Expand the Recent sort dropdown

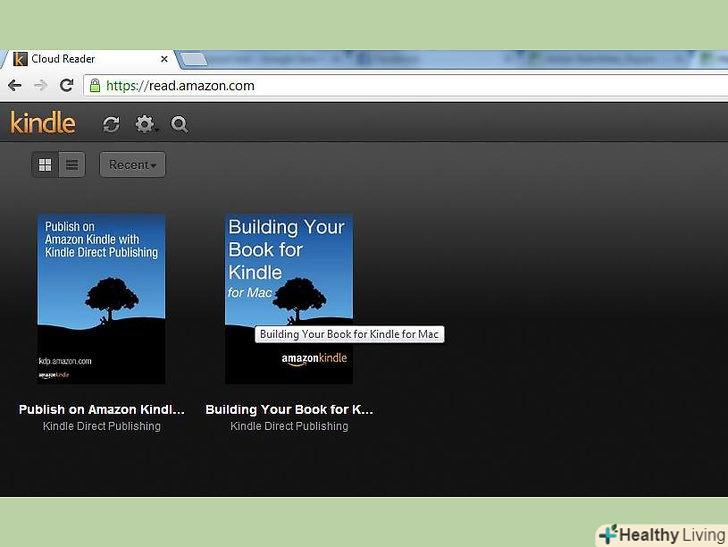click(x=132, y=165)
